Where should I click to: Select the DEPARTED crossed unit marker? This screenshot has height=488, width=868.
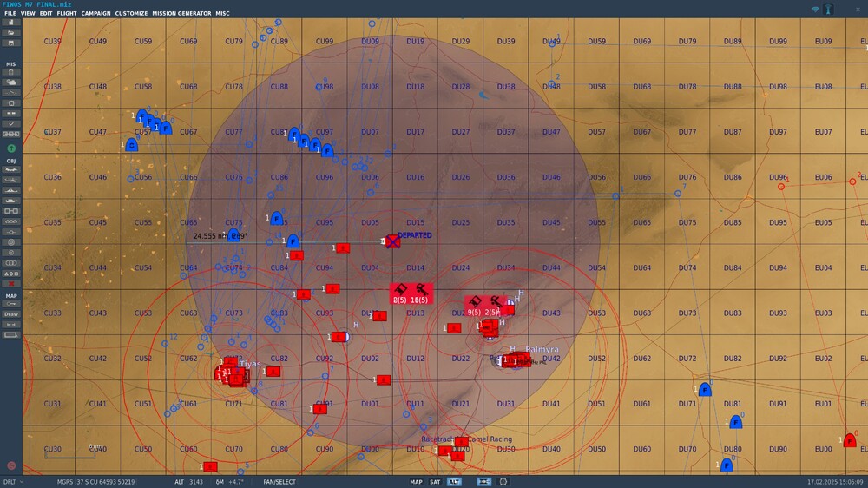pyautogui.click(x=392, y=241)
